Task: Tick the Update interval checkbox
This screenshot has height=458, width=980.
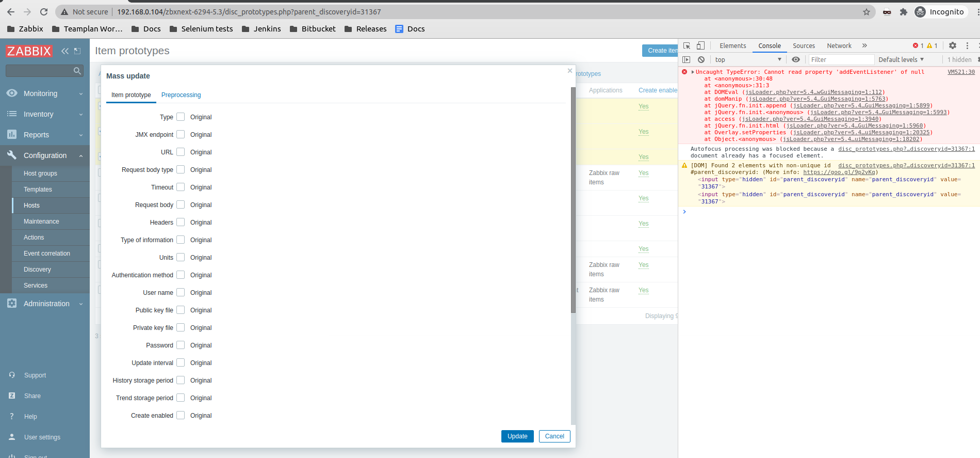Action: (x=181, y=362)
